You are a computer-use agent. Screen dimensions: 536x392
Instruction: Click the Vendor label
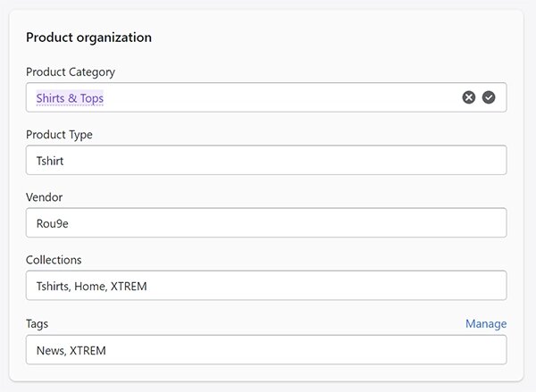pyautogui.click(x=44, y=197)
